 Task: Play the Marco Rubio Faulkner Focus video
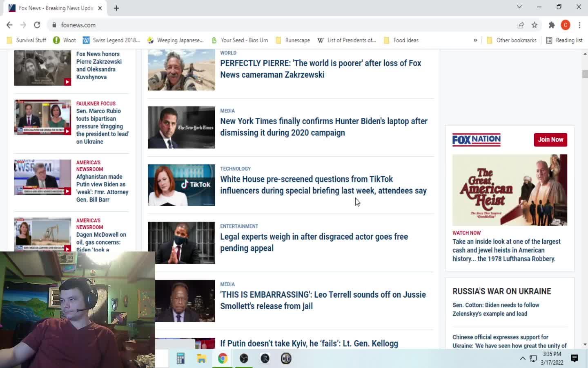(42, 117)
